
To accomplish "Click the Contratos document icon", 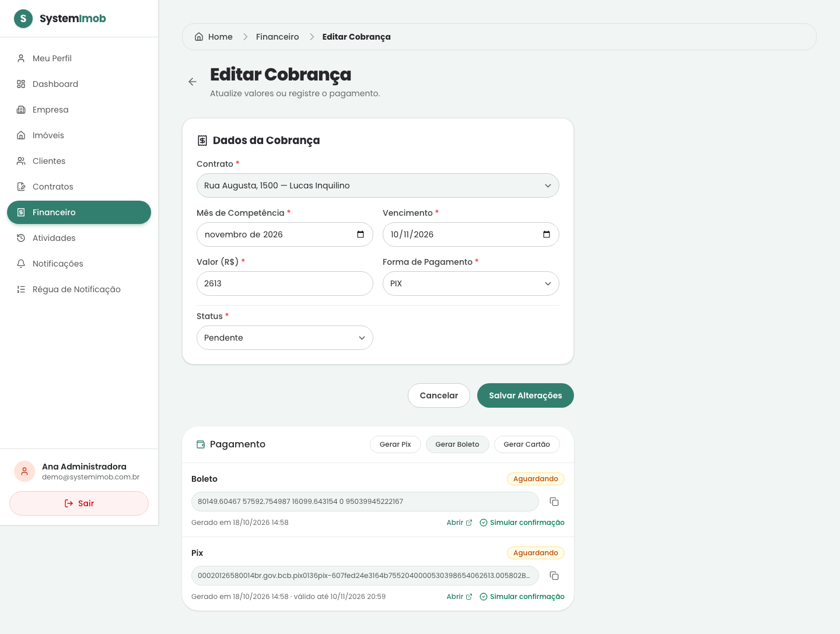I will click(x=21, y=187).
